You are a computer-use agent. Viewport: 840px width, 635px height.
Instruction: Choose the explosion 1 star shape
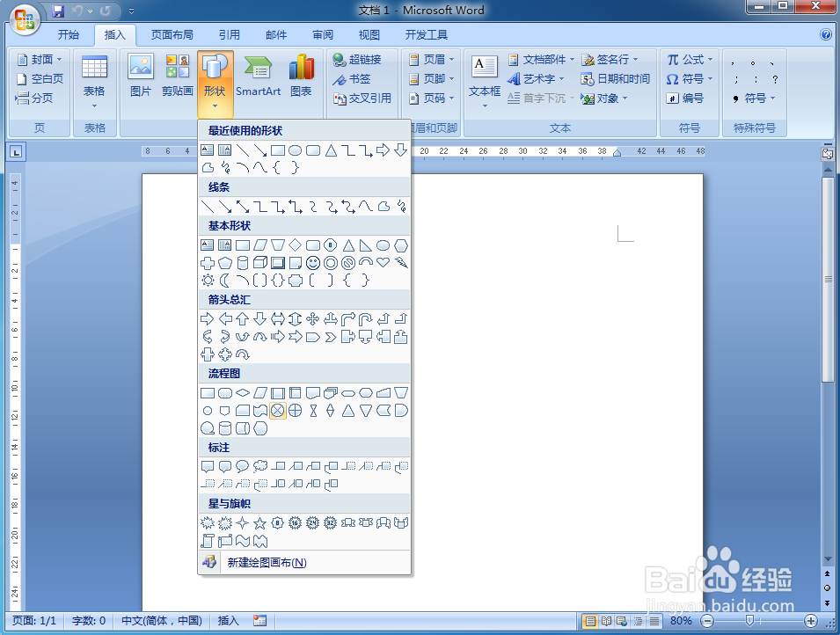tap(208, 523)
